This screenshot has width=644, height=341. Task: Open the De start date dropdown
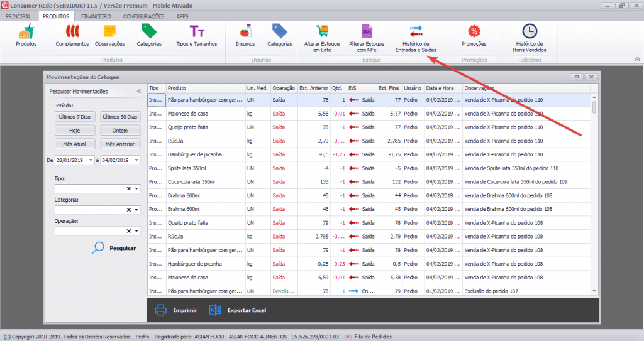[91, 160]
